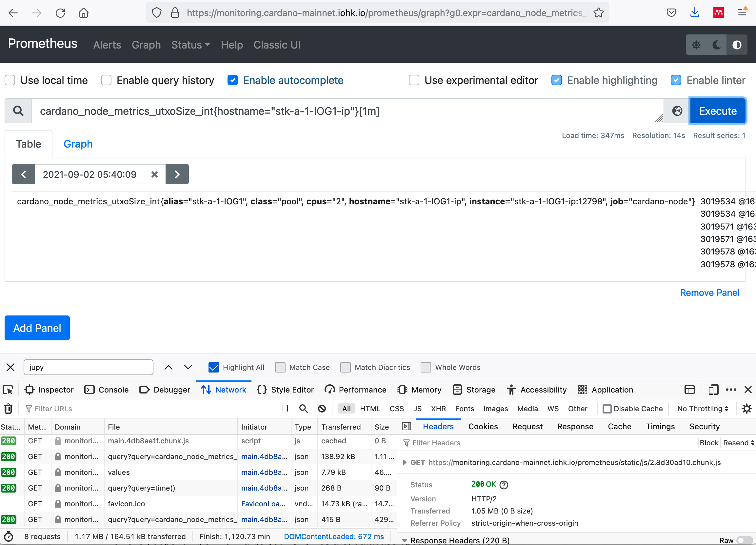Step evaluation time forward
The height and width of the screenshot is (545, 756).
[177, 174]
